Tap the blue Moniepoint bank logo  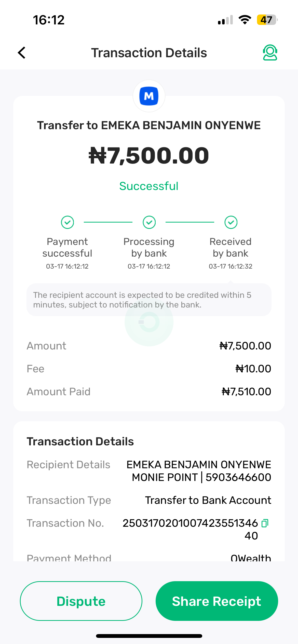pos(149,96)
